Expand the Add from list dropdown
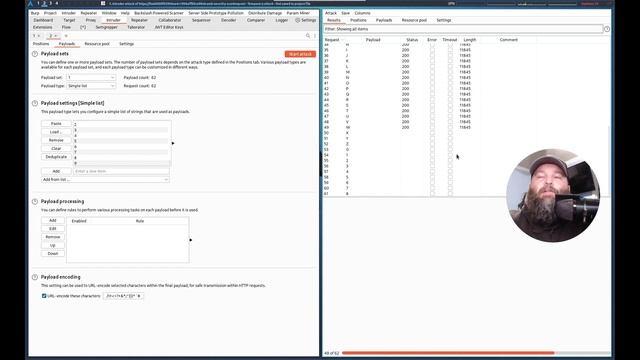 105,180
